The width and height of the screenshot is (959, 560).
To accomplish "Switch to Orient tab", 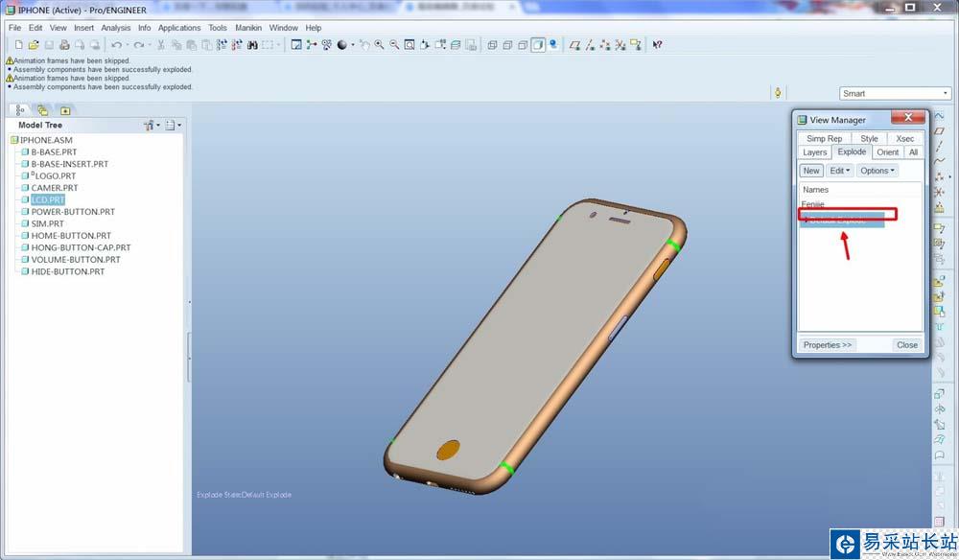I will [887, 152].
